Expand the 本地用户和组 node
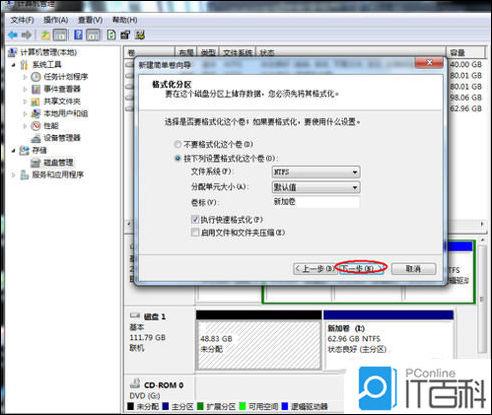This screenshot has height=415, width=492. (x=25, y=114)
